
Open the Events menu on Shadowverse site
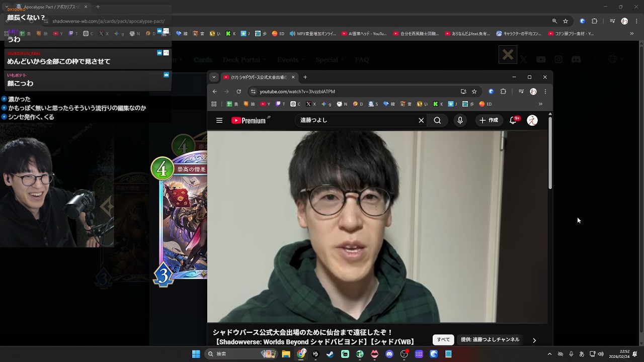(291, 60)
